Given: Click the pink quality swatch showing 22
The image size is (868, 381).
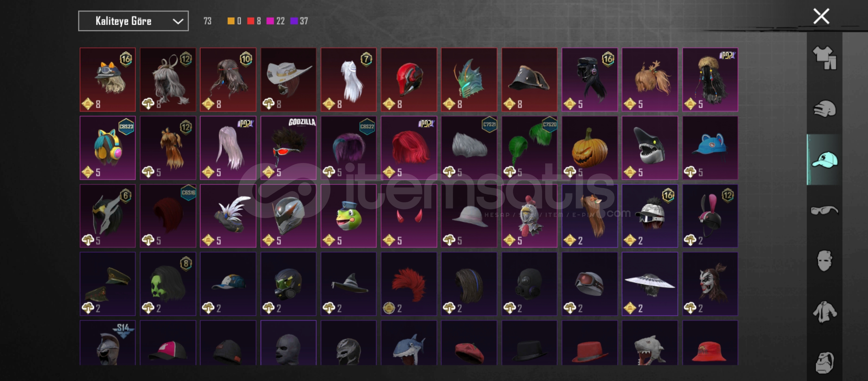Looking at the screenshot, I should pos(270,21).
